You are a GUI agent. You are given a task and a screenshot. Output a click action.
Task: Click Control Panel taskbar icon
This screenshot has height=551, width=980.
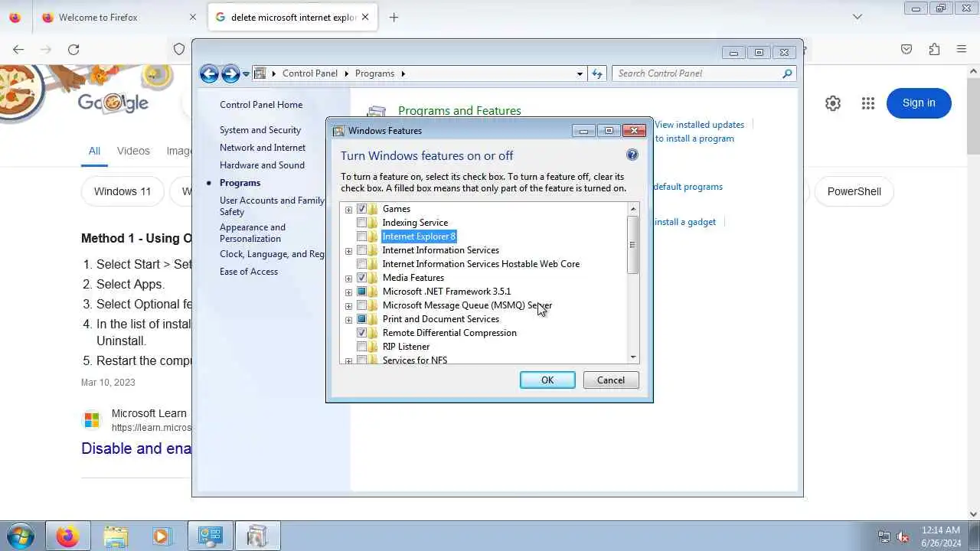[210, 536]
